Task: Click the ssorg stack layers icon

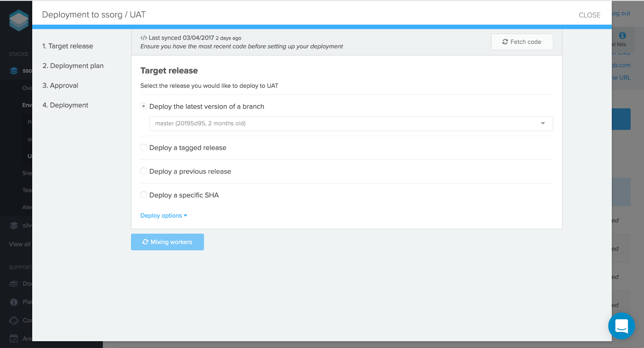Action: pyautogui.click(x=14, y=71)
